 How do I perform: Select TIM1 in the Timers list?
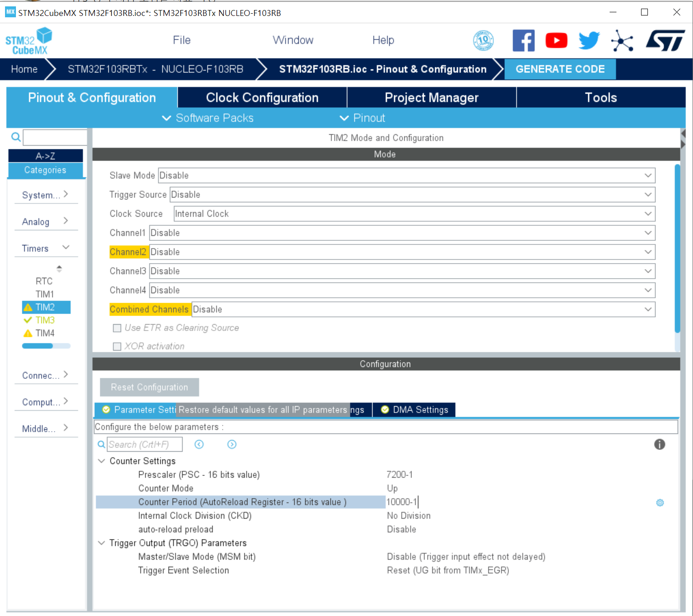(45, 294)
